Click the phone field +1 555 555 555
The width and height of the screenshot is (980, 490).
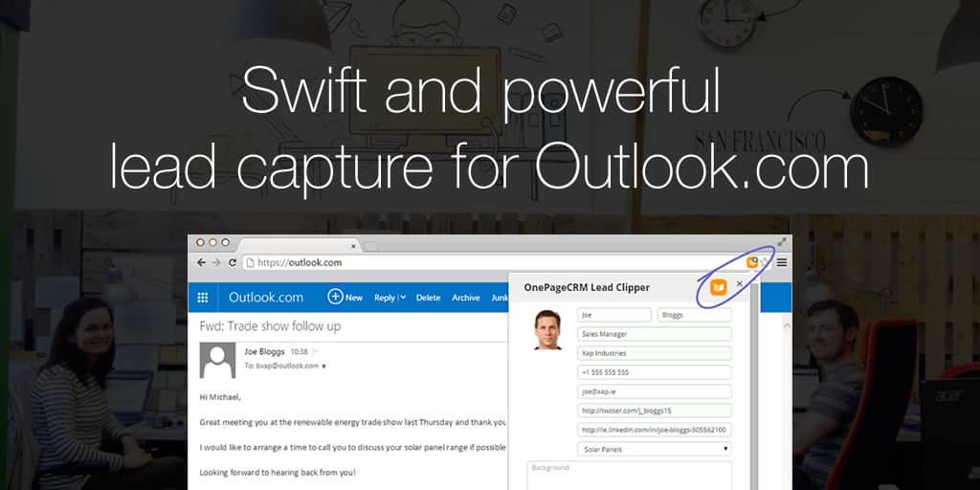point(655,372)
